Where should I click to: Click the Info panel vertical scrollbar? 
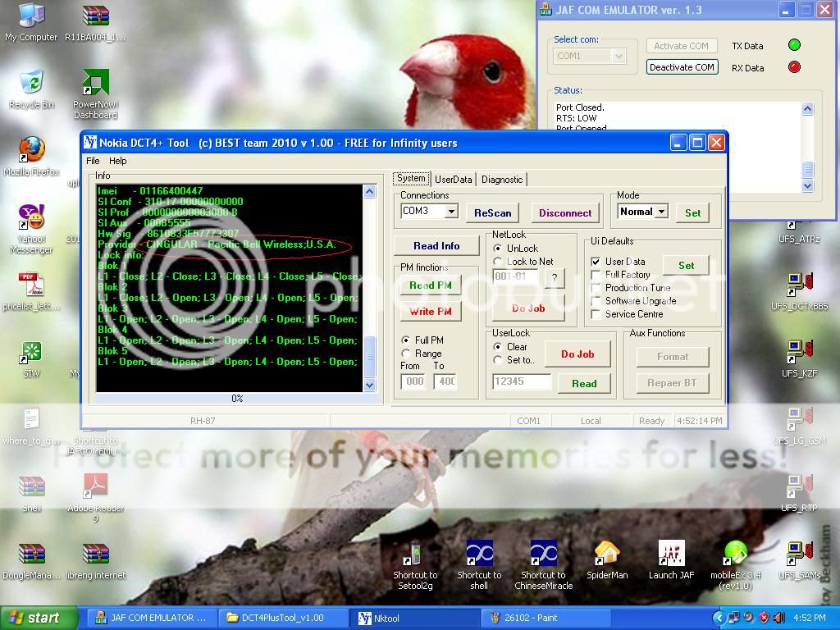[x=369, y=287]
